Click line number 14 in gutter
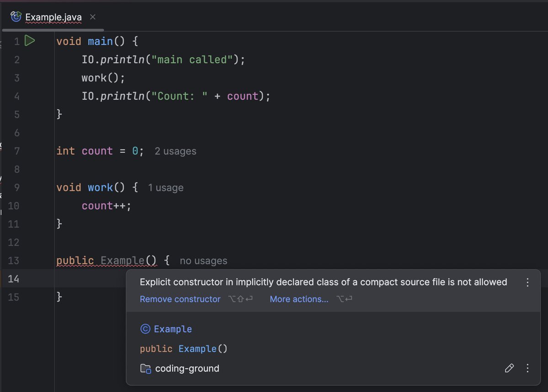 (x=13, y=279)
